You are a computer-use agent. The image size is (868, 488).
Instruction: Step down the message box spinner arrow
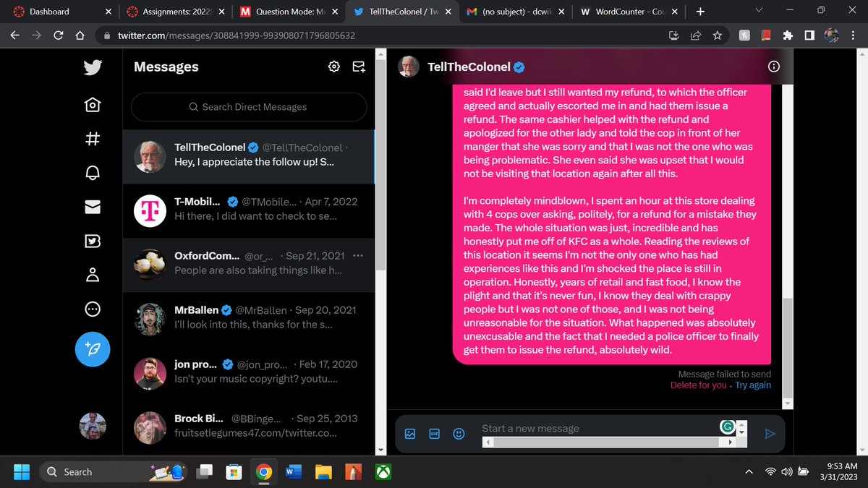click(x=741, y=432)
